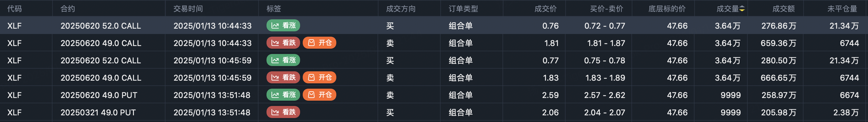
Task: Click the 看涨 tag on 20250620 49.0 PUT row
Action: click(283, 95)
